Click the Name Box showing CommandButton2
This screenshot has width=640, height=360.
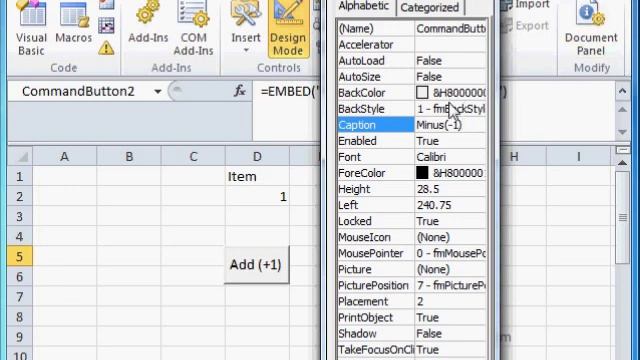[x=78, y=91]
